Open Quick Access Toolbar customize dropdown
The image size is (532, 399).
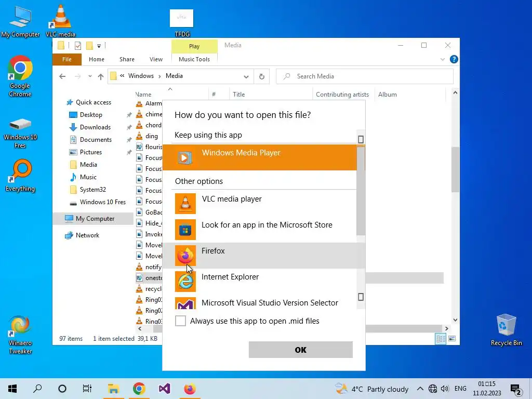[x=99, y=46]
